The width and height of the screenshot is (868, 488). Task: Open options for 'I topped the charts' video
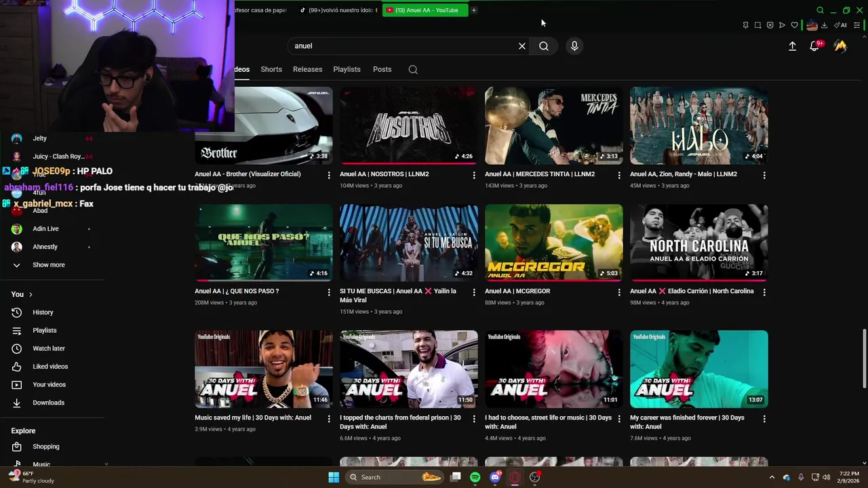[x=474, y=419]
